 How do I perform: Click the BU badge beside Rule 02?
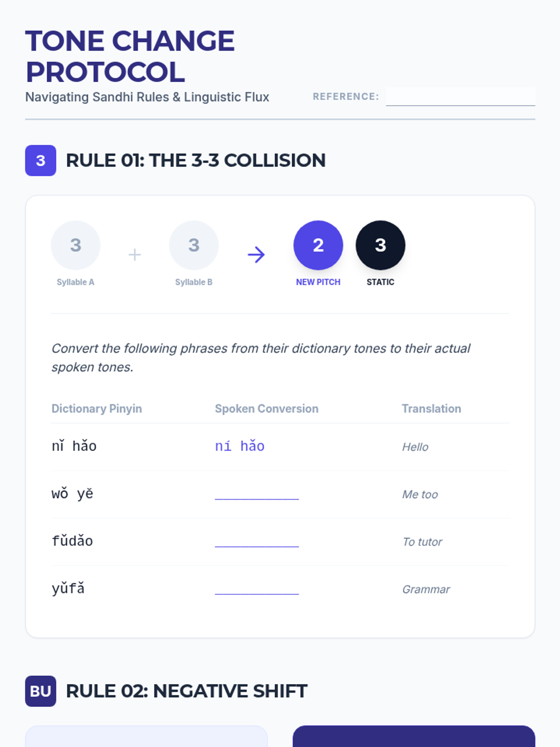tap(41, 691)
